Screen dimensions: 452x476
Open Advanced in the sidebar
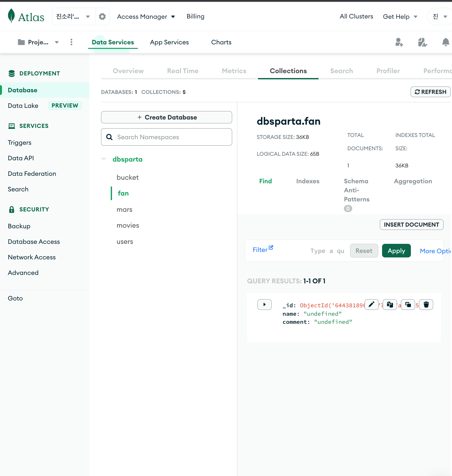[x=23, y=273]
